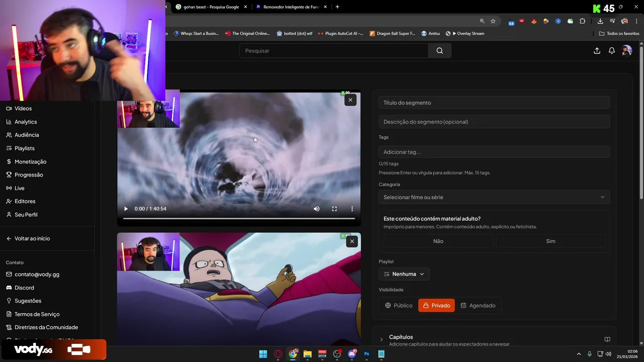Click the Pesquisar search field
This screenshot has height=362, width=644.
[334, 51]
